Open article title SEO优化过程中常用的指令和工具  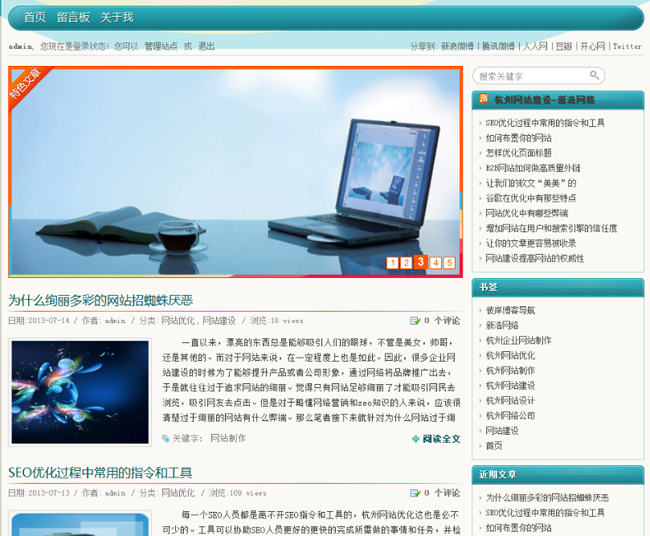pos(100,473)
